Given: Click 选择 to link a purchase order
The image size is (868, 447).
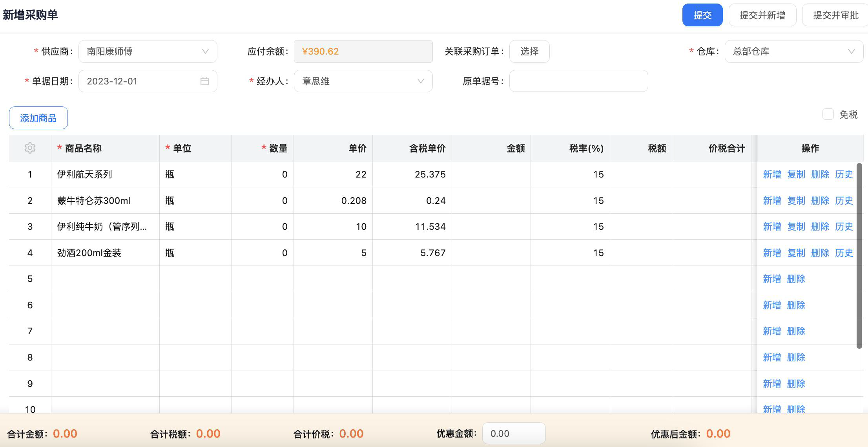Looking at the screenshot, I should point(529,51).
